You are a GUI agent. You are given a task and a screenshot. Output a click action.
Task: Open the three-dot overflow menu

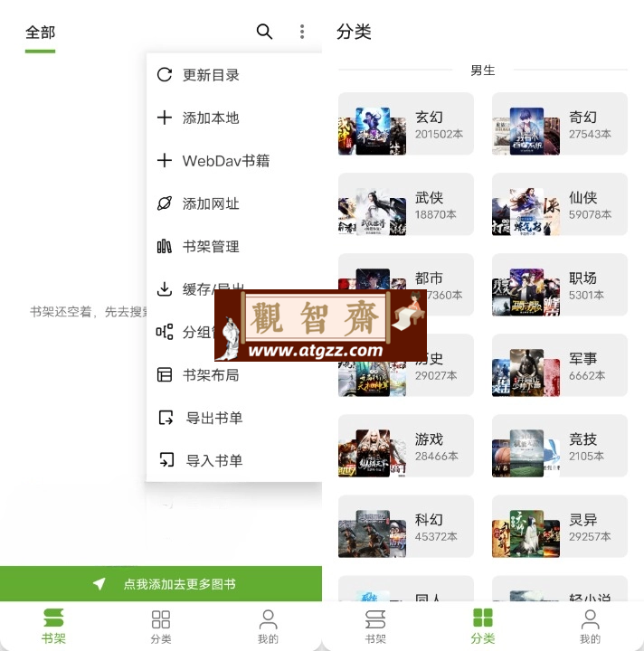302,32
